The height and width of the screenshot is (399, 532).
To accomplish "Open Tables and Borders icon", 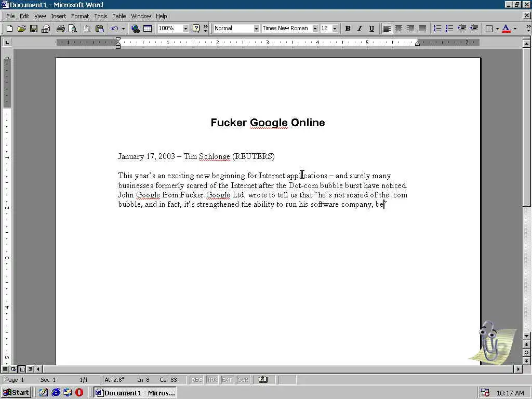I will [148, 29].
